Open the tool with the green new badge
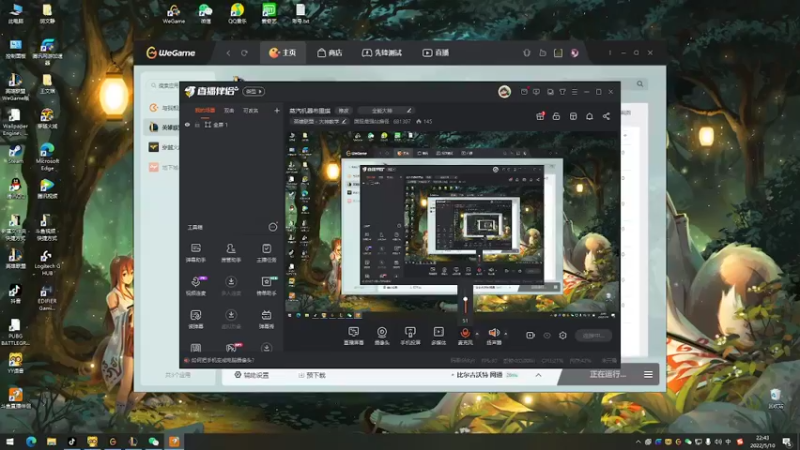Screen dimensions: 800x450 [x=266, y=286]
